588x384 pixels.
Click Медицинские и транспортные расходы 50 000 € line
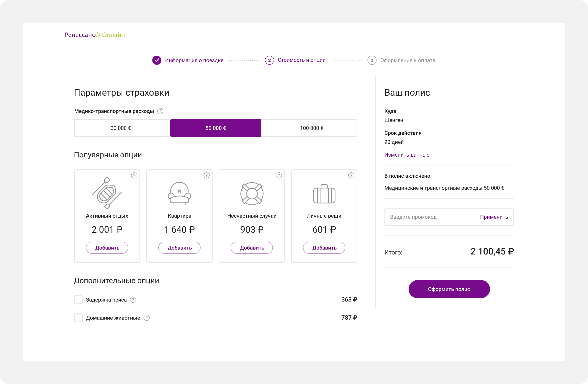tap(444, 188)
